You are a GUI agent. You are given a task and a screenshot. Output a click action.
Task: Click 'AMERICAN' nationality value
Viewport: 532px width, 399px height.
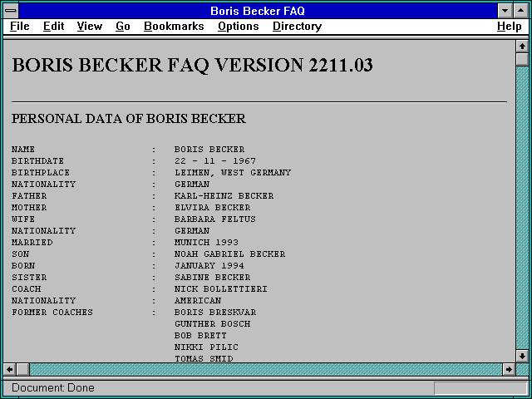(198, 301)
